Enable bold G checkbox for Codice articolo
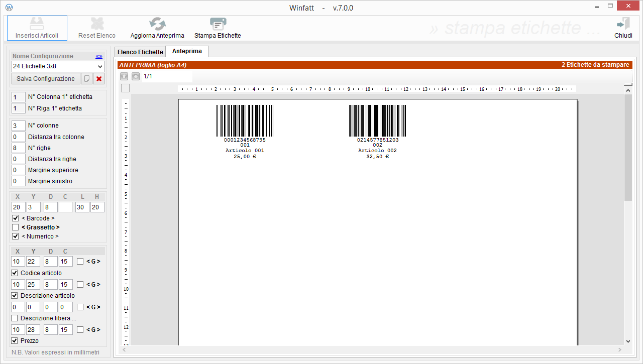 click(80, 262)
